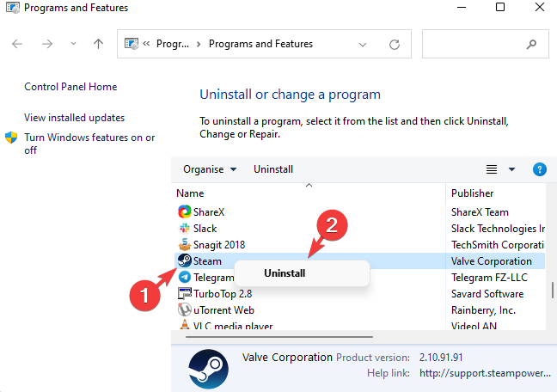The image size is (557, 392).
Task: Open Control Panel Home link
Action: pyautogui.click(x=70, y=87)
